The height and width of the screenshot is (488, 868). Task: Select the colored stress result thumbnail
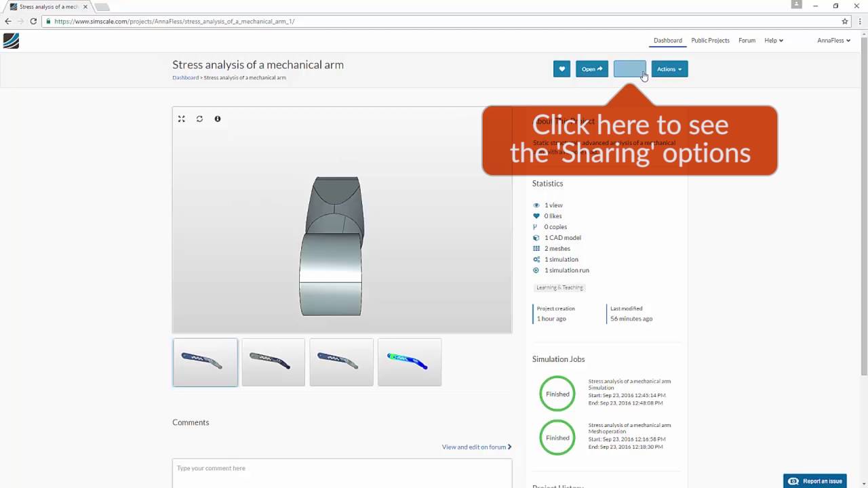pyautogui.click(x=410, y=363)
